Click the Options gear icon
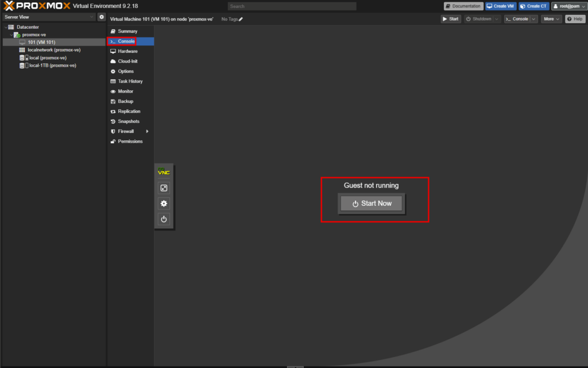 coord(113,71)
